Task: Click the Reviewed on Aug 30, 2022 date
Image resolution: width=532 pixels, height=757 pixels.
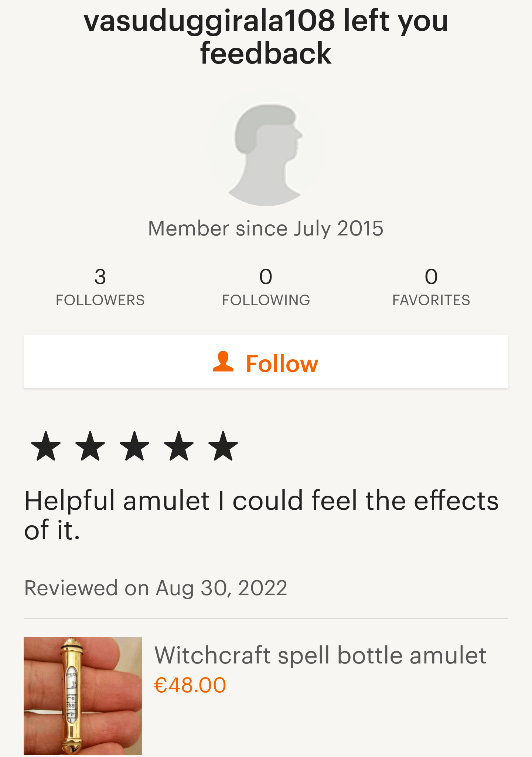Action: click(x=156, y=588)
